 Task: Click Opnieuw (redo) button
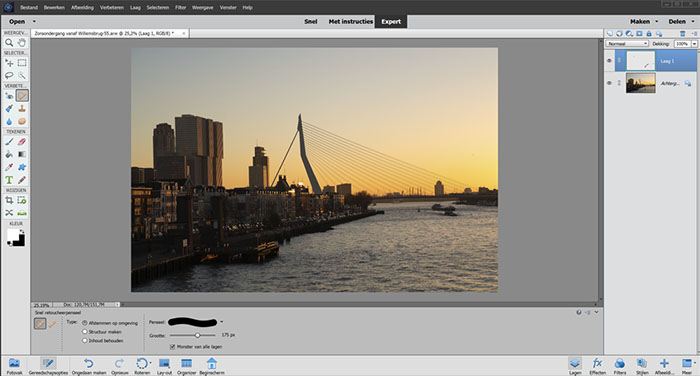119,366
